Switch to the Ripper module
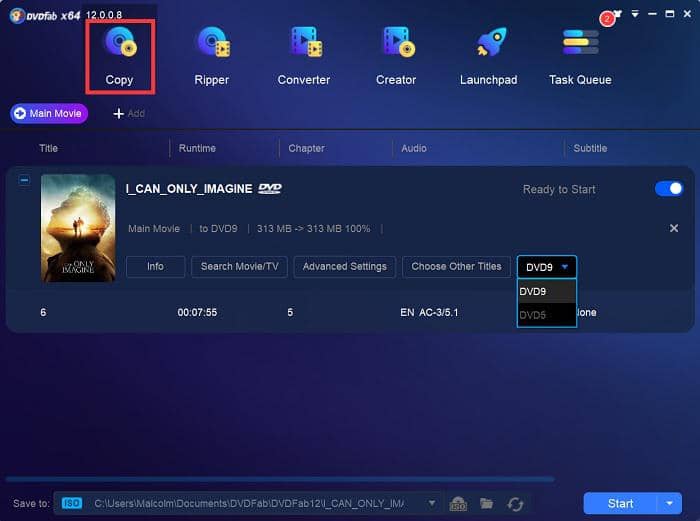Viewport: 700px width, 521px height. (211, 55)
